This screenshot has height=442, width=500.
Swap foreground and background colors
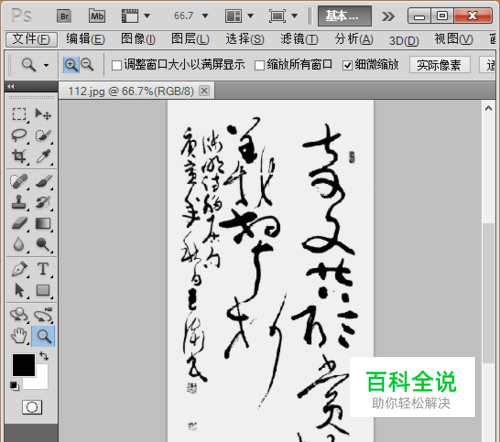[x=44, y=356]
